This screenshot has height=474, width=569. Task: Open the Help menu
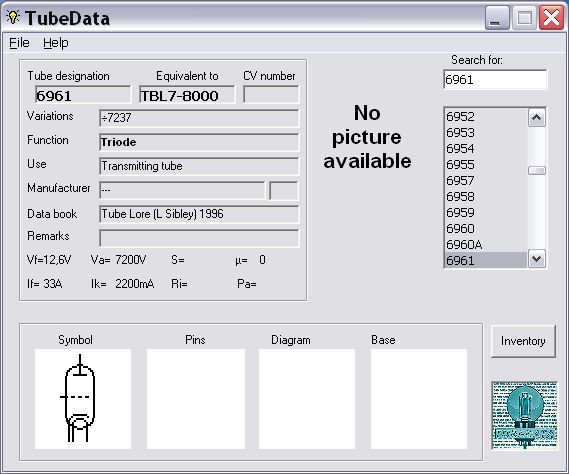(x=56, y=43)
